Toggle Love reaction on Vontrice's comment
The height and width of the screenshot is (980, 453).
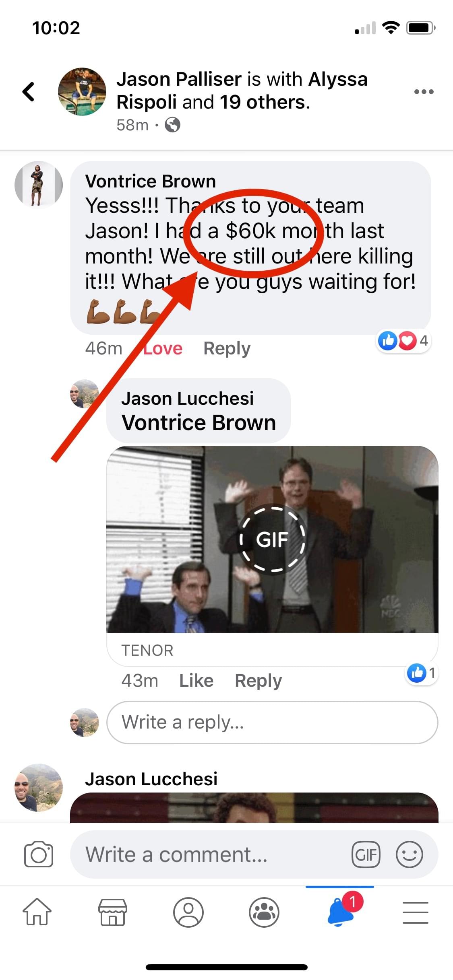click(x=163, y=348)
